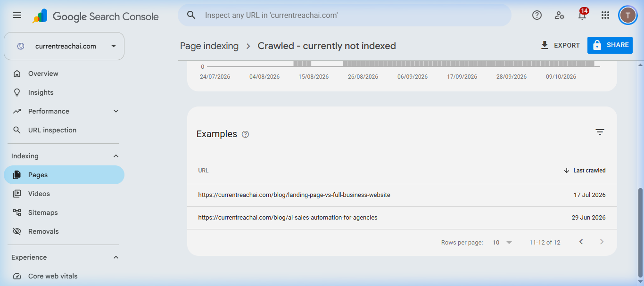Click the blue SHARE button
Screen dimensions: 644x286
(610, 45)
